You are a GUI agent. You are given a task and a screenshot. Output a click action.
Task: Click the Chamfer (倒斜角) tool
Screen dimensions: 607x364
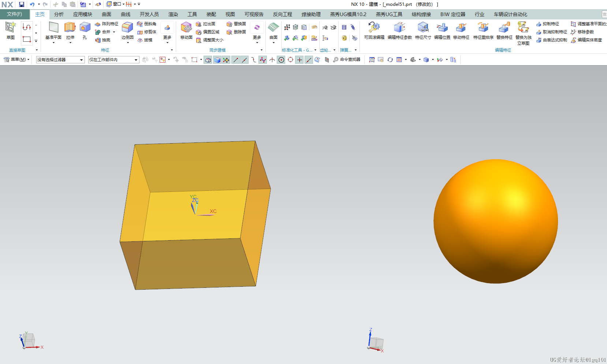[x=147, y=24]
